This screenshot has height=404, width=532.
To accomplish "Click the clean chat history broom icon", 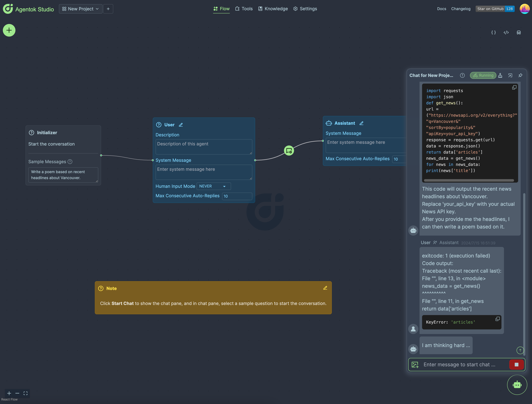I will click(500, 75).
